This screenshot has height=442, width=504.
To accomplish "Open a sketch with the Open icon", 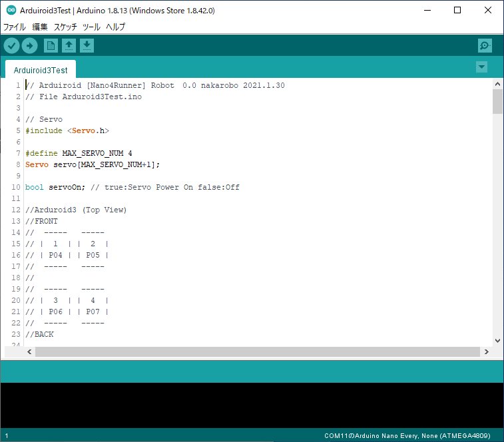I will [x=69, y=46].
